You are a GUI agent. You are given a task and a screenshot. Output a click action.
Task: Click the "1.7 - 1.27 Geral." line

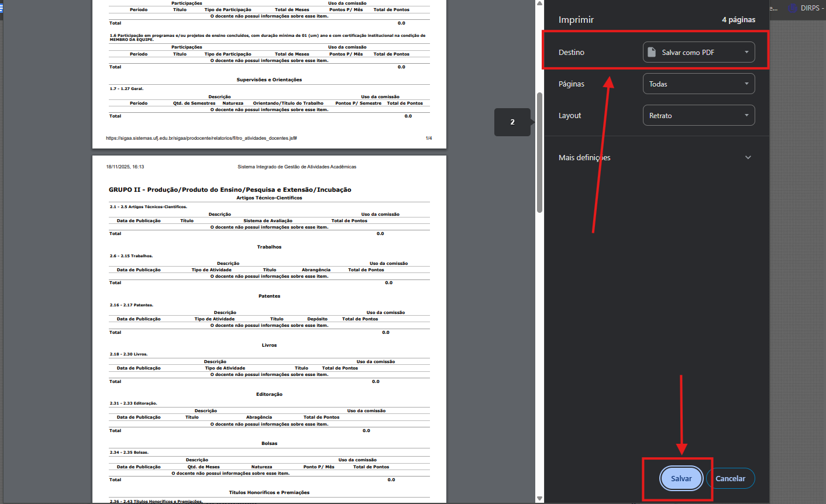tap(126, 89)
